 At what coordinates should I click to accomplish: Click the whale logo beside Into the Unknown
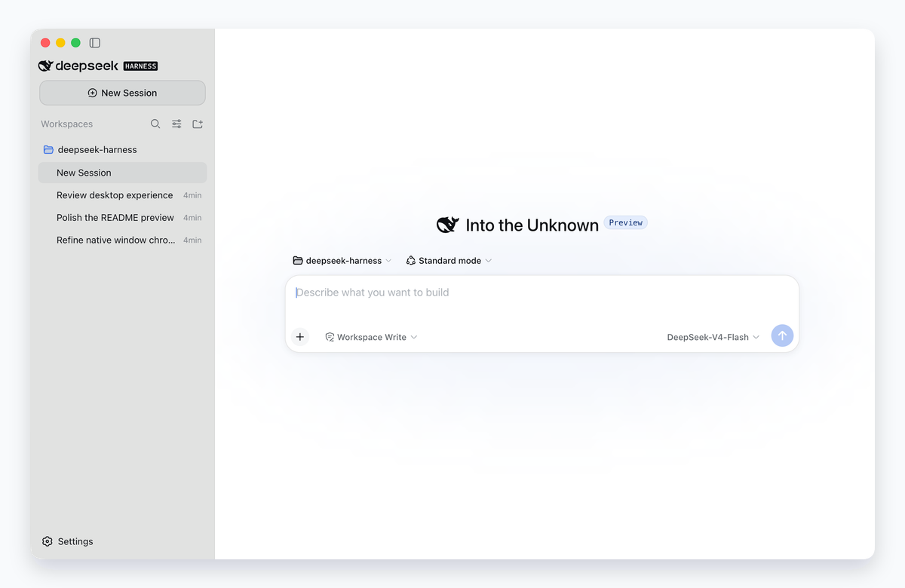coord(448,225)
